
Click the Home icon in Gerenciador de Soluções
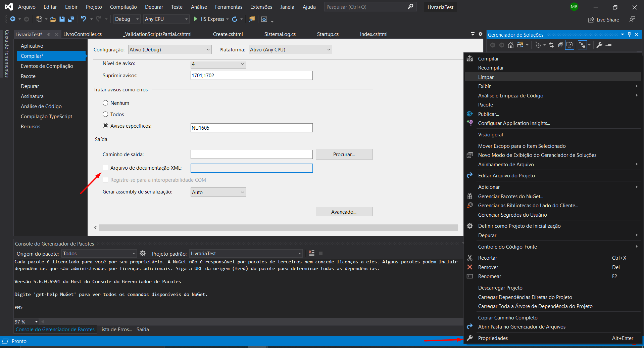[511, 45]
